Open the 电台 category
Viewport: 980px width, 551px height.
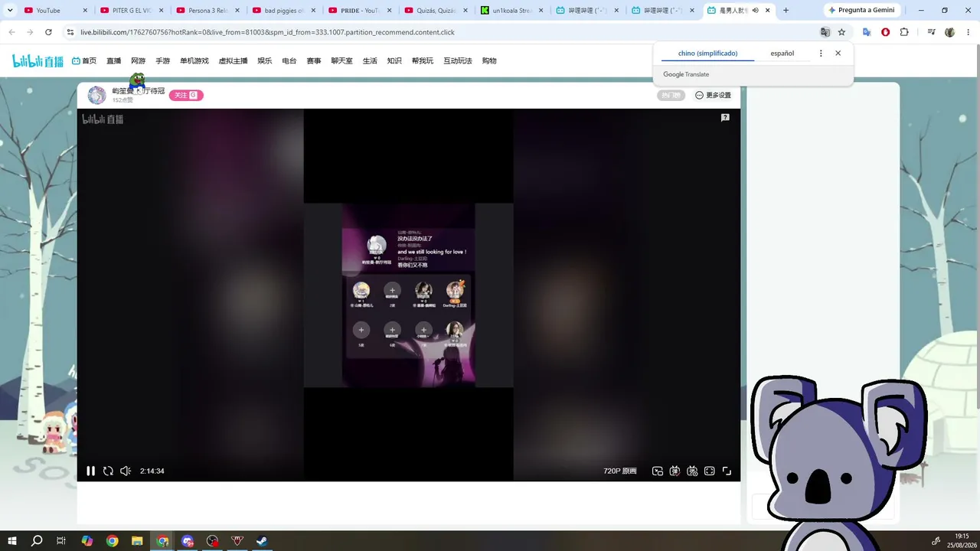point(289,61)
